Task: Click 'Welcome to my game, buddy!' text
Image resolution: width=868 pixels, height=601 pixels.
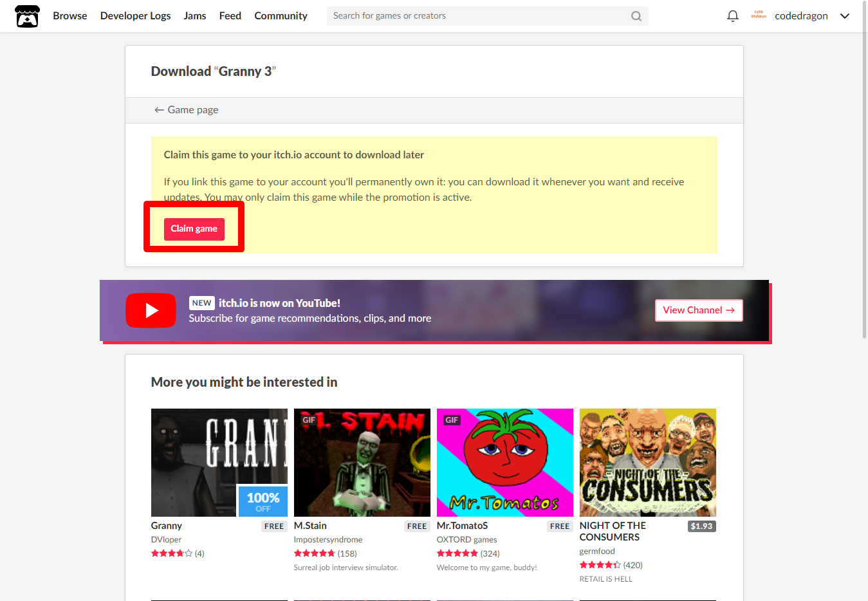Action: point(487,568)
